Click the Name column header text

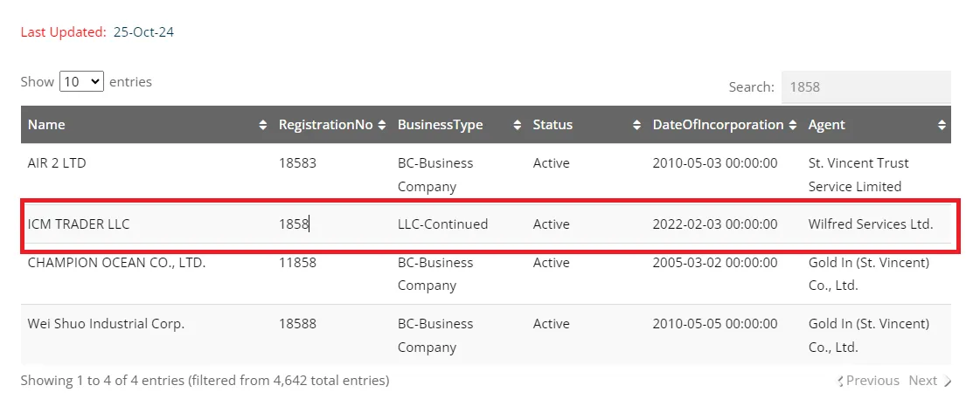(46, 125)
